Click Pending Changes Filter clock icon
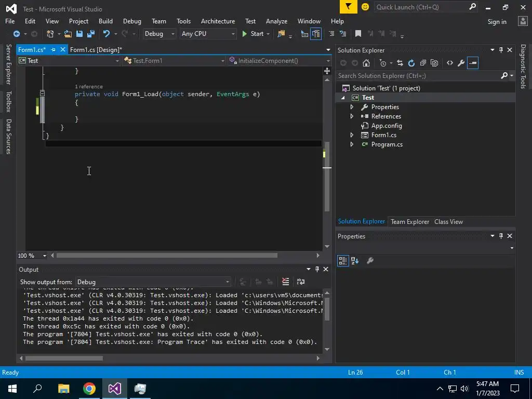 [383, 63]
